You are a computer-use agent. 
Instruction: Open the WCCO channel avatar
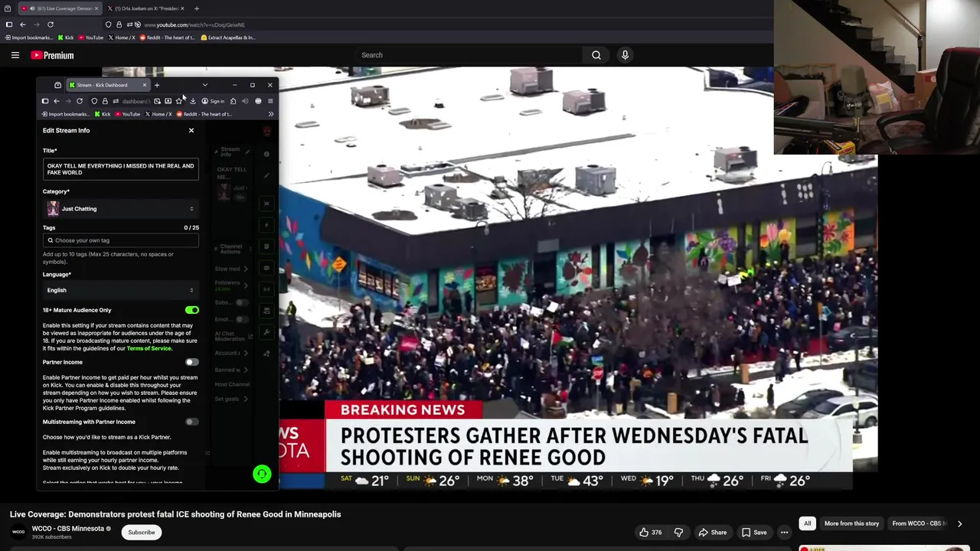click(x=18, y=532)
